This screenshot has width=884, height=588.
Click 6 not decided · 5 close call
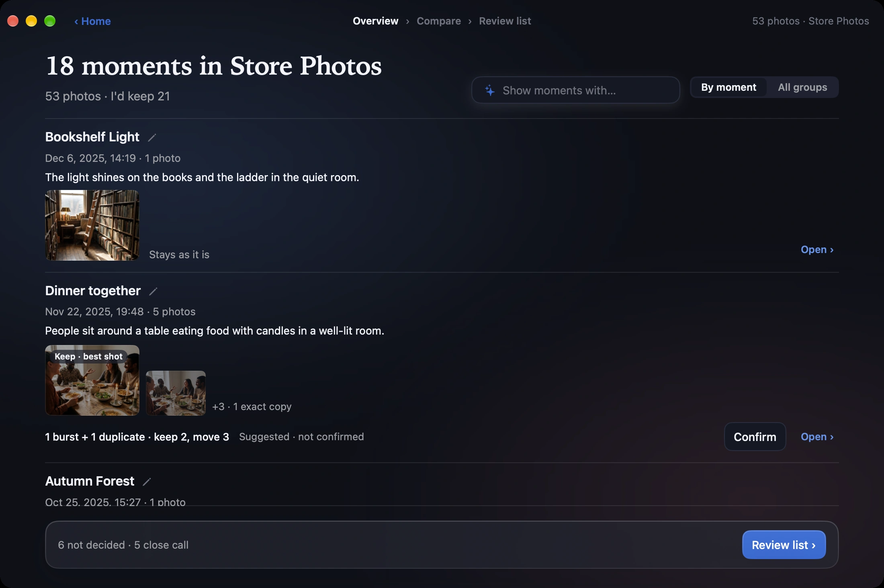click(123, 545)
